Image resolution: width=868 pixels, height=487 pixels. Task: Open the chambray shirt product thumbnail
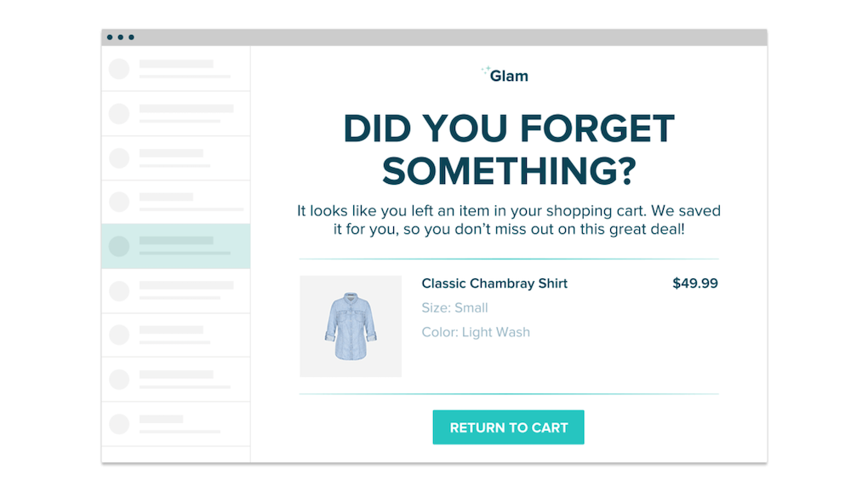(x=351, y=326)
